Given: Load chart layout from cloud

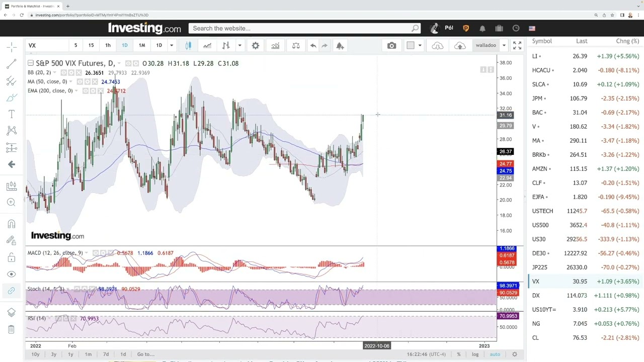Looking at the screenshot, I should pos(437,46).
